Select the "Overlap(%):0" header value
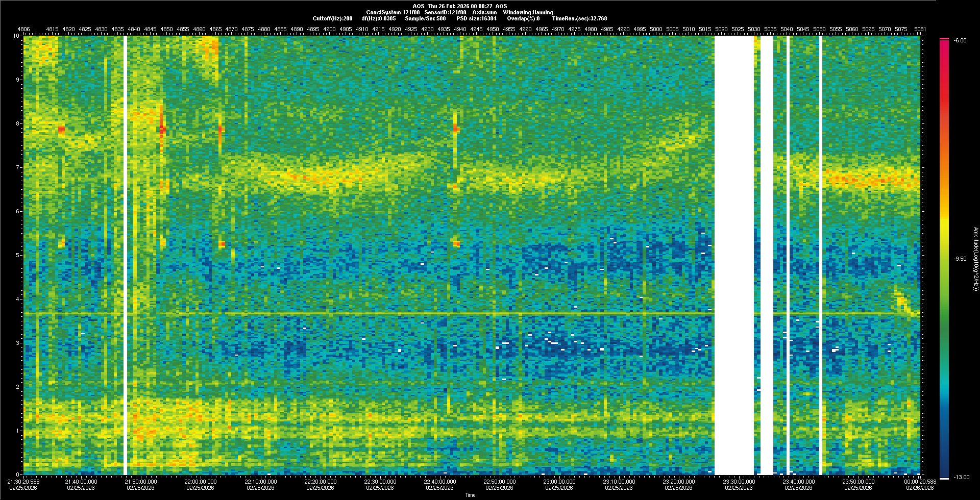The image size is (980, 500). (x=523, y=18)
